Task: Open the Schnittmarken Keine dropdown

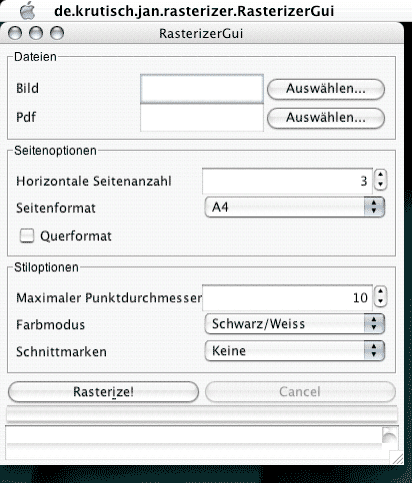Action: point(295,351)
